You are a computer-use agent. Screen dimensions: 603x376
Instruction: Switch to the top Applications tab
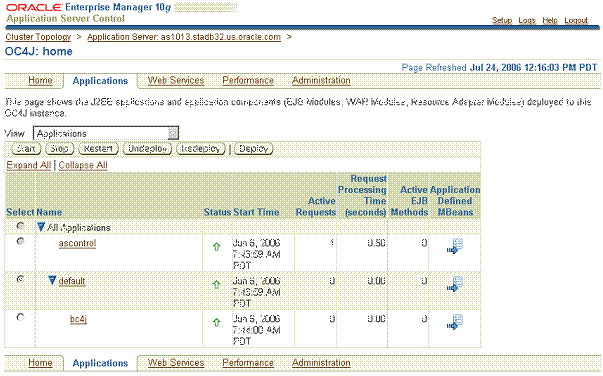(100, 81)
